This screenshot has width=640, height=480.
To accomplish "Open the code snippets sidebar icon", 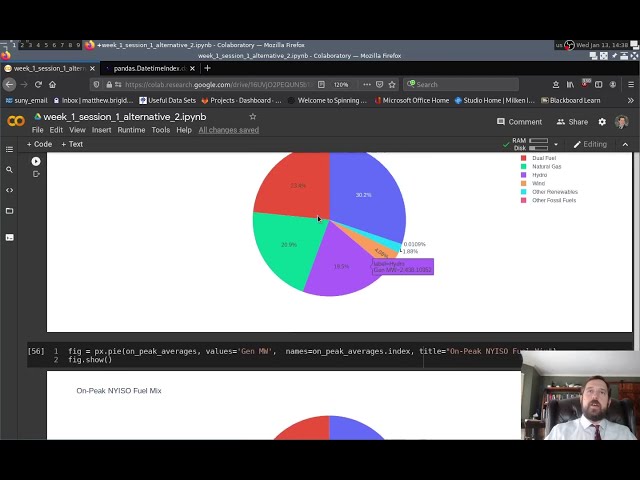I will pos(9,190).
